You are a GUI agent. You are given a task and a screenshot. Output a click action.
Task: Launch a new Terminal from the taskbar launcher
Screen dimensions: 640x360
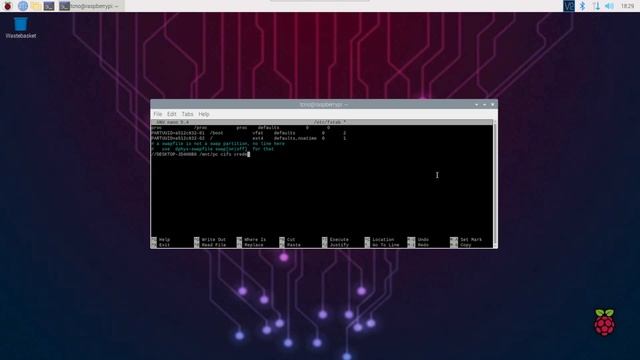point(49,6)
